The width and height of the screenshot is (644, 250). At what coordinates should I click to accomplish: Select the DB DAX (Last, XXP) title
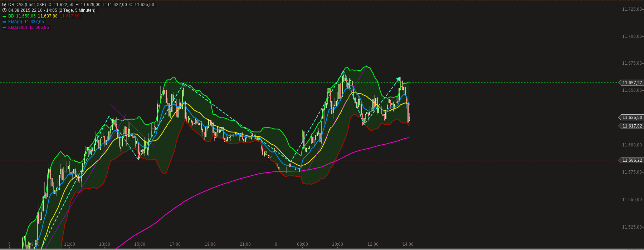[27, 5]
